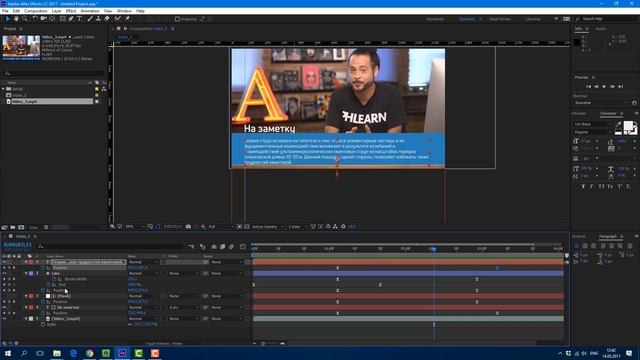Select the Solids folder in Project panel
The width and height of the screenshot is (640, 360).
click(18, 89)
